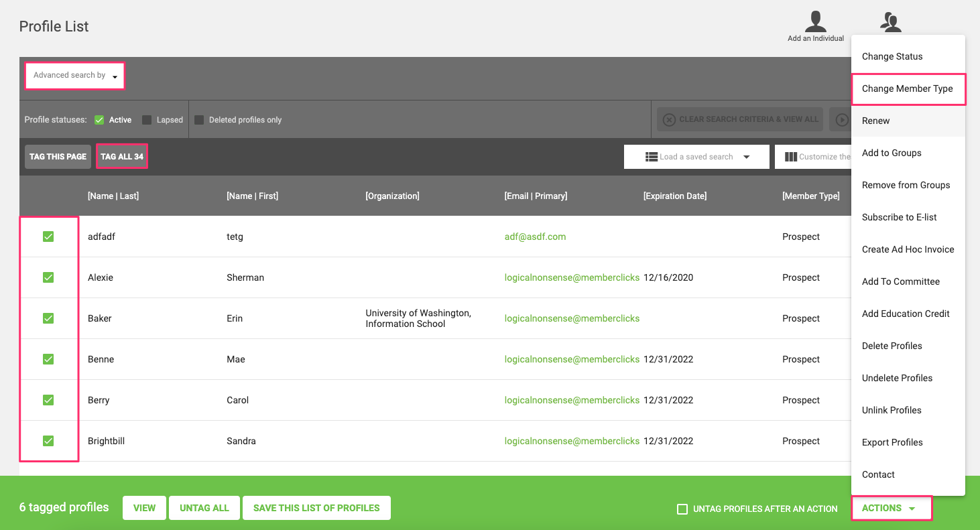Open Load a saved search dropdown
This screenshot has width=980, height=530.
[x=696, y=157]
